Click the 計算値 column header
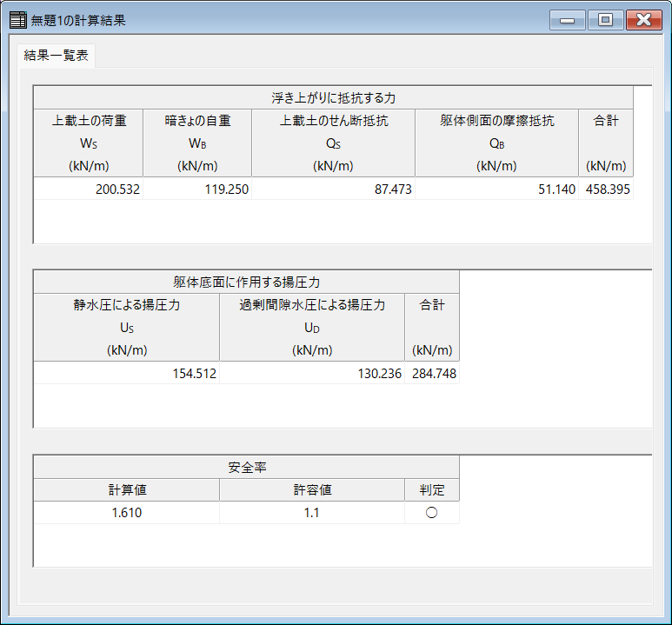Viewport: 672px width, 625px height. point(127,490)
